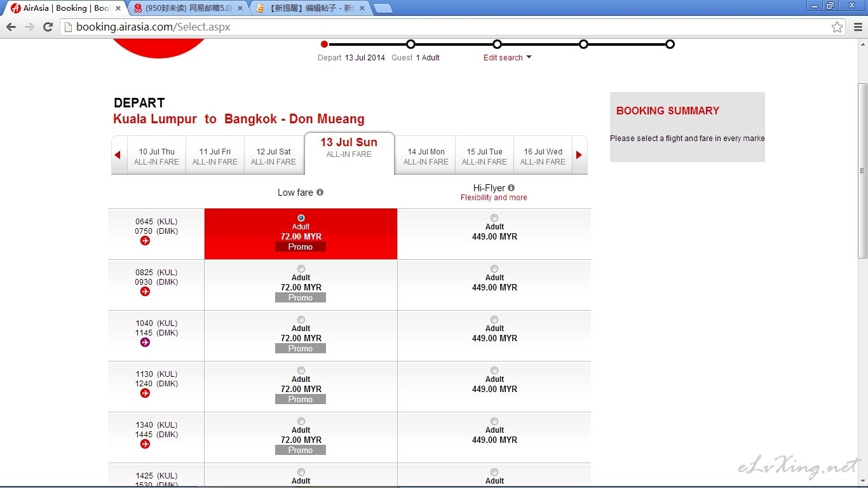
Task: Select Hi-Flyer radio for 1425 flight
Action: pyautogui.click(x=494, y=472)
